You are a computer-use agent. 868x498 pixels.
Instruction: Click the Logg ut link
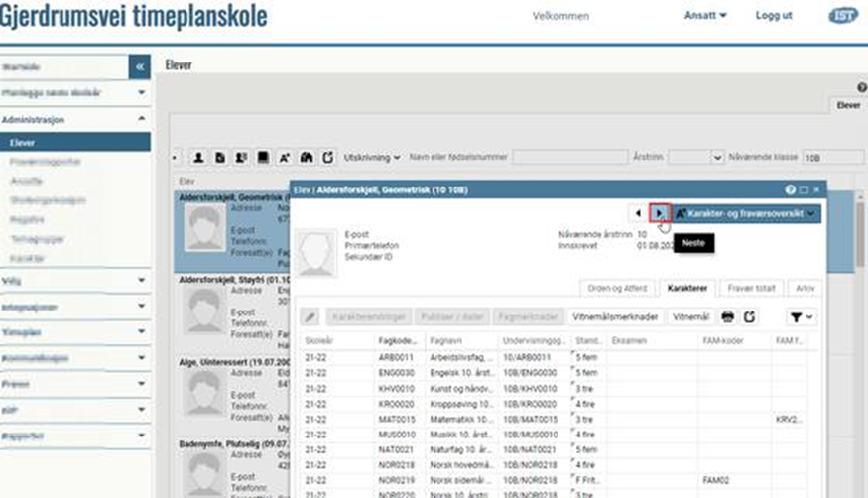(774, 16)
